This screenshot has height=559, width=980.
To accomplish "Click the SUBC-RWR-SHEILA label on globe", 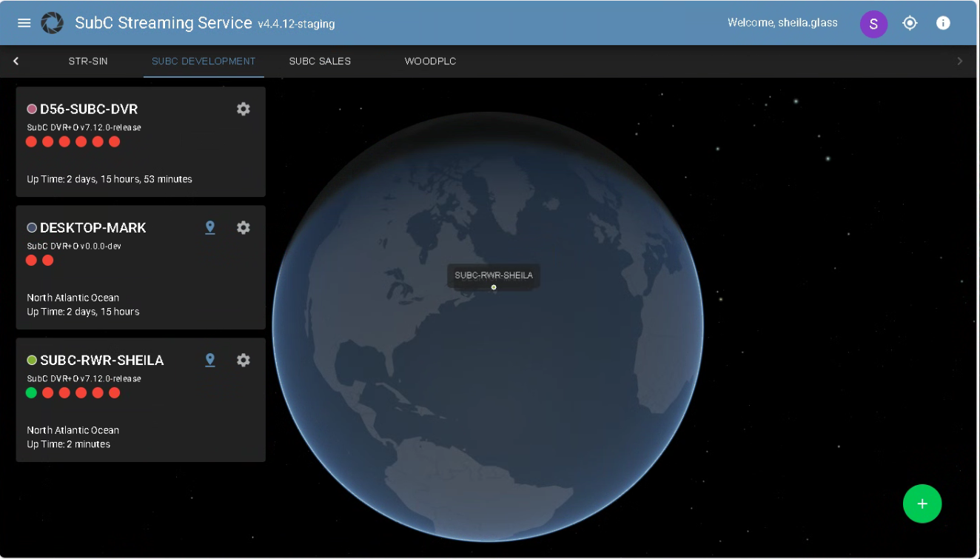I will [493, 275].
